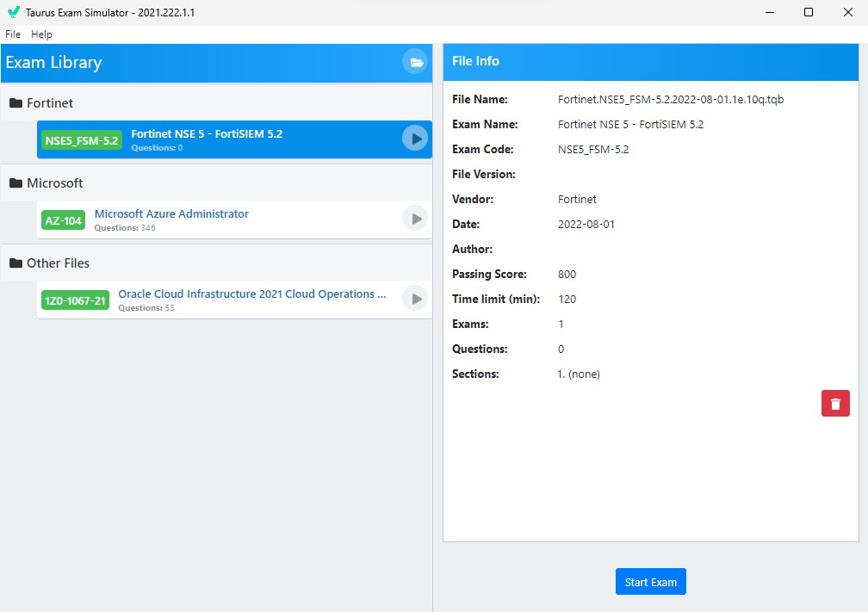Click the Date value 2022-08-01
The width and height of the screenshot is (868, 612).
pos(586,224)
